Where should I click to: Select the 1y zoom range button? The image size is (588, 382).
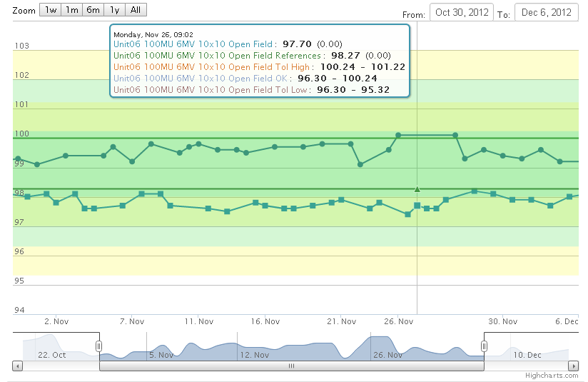tap(114, 10)
